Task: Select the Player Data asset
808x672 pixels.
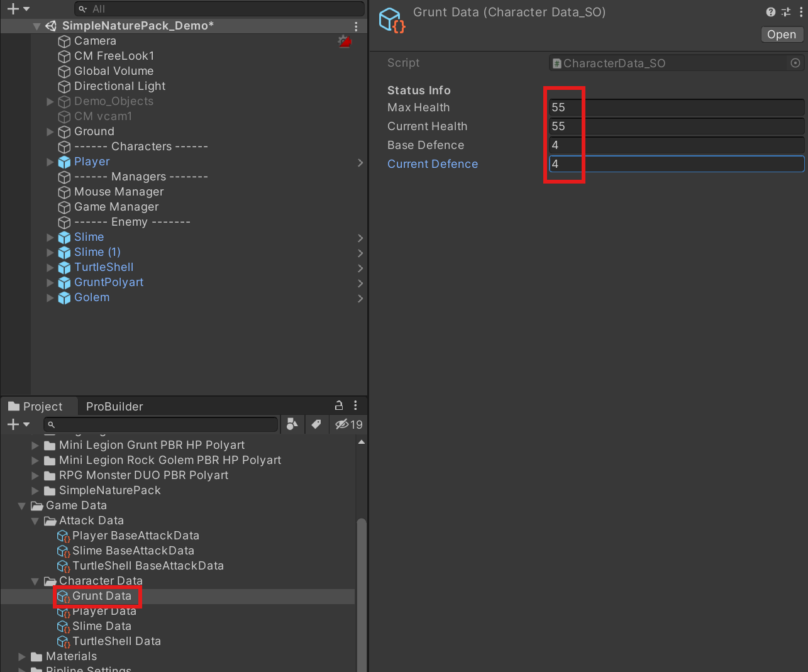Action: click(104, 611)
